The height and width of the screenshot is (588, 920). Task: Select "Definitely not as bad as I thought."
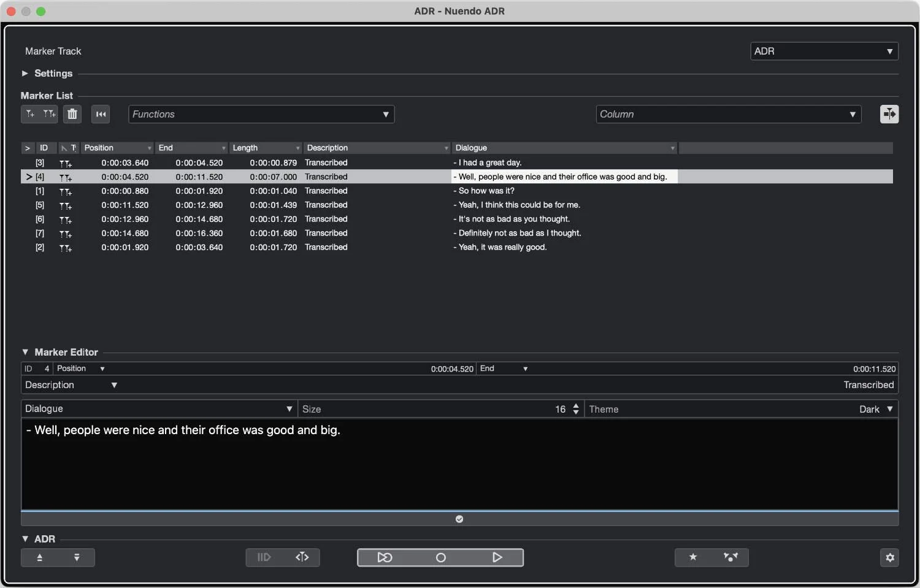tap(456, 234)
